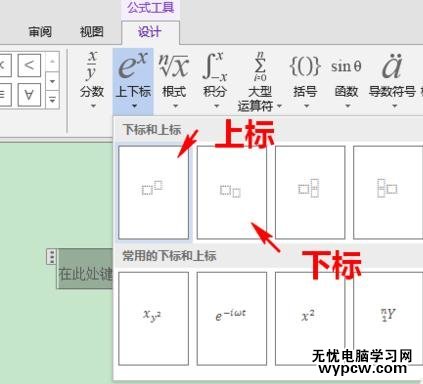The height and width of the screenshot is (384, 423).
Task: Expand the Large Operator dropdown arrow
Action: (x=279, y=106)
